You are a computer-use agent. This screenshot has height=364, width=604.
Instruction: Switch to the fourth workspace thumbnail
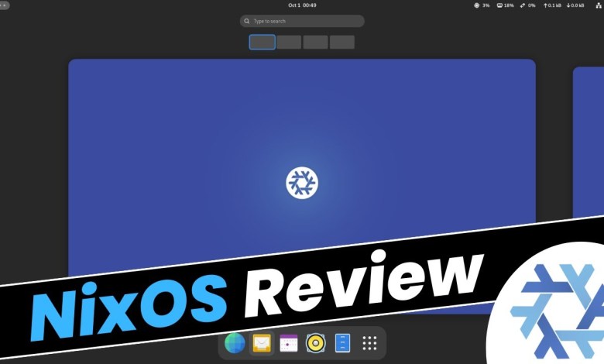(x=342, y=42)
